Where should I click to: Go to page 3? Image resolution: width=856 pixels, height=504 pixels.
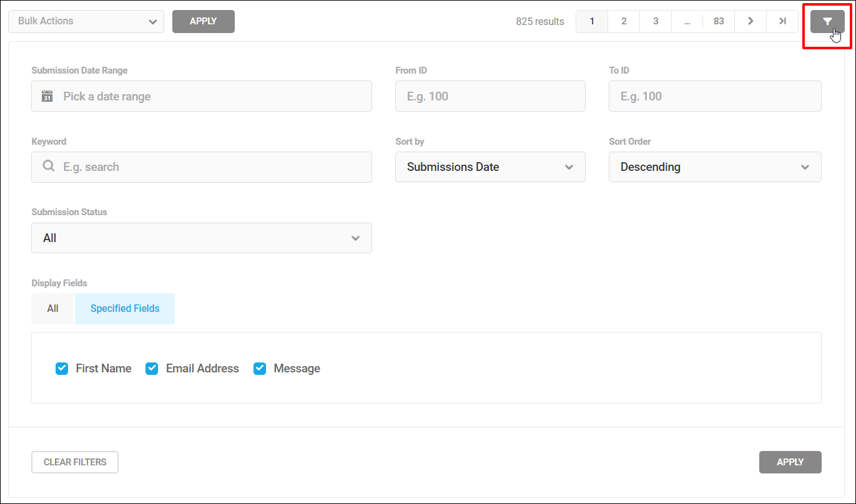pos(656,21)
